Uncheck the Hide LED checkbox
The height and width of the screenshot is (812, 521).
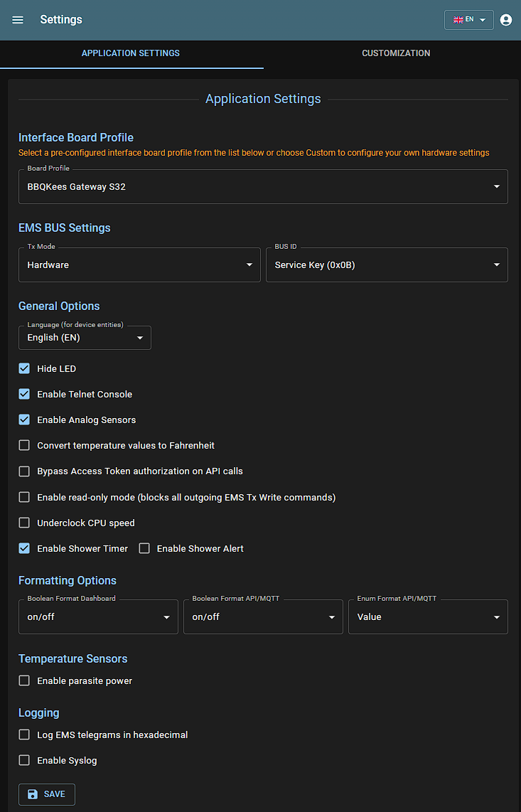click(24, 368)
